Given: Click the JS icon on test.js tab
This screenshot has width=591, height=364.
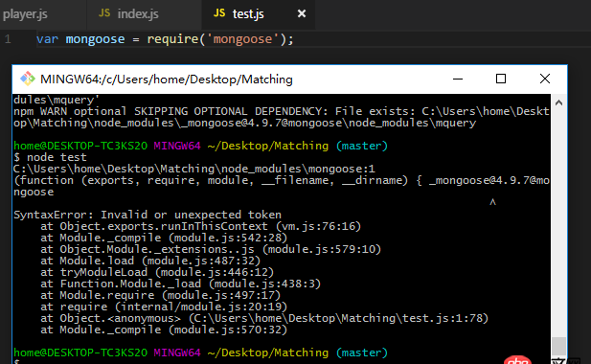Looking at the screenshot, I should 219,13.
